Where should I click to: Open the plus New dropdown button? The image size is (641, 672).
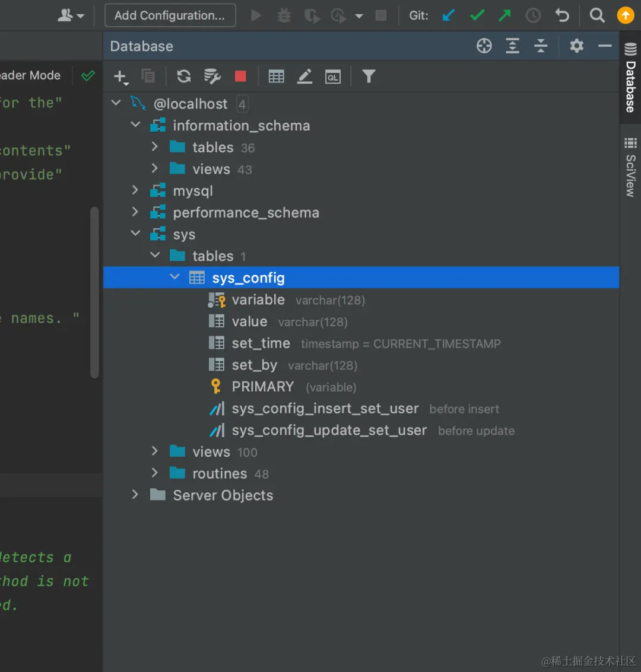coord(120,77)
